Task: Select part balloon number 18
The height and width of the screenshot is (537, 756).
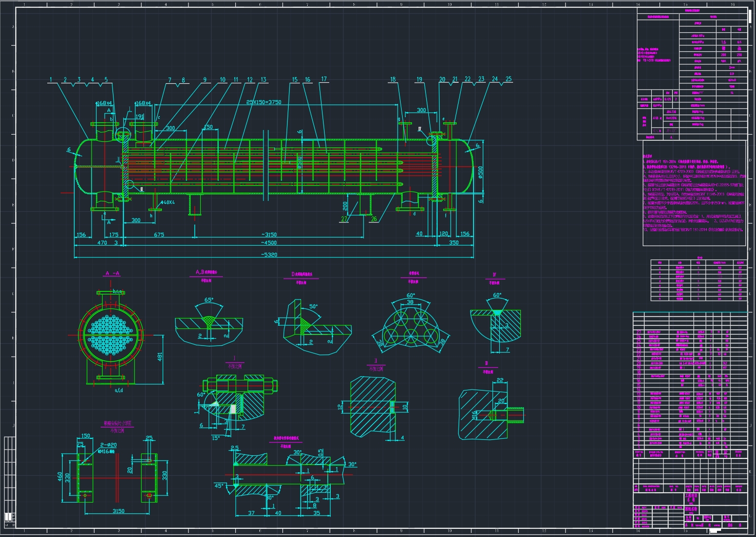Action: pyautogui.click(x=393, y=79)
